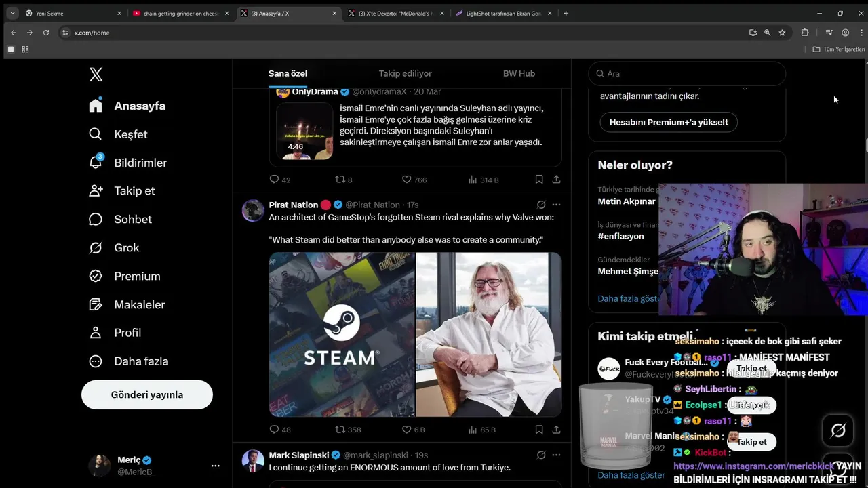Open Mark Slapinski profile name

(x=299, y=455)
